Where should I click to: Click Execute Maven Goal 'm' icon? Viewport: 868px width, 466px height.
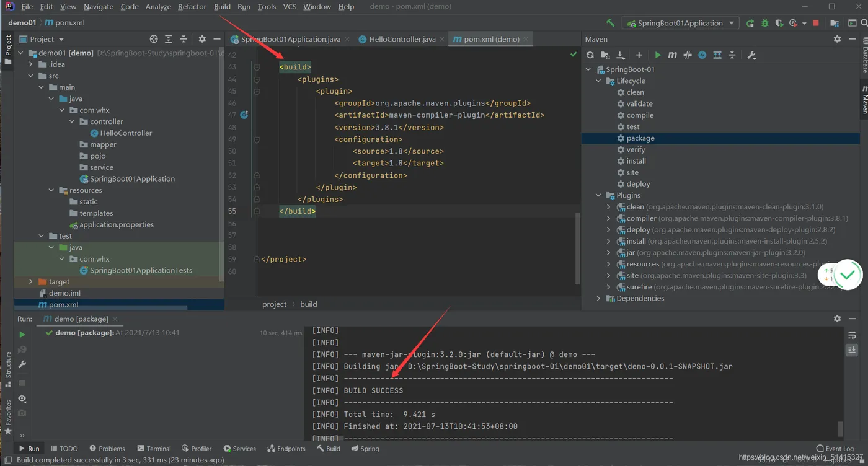point(672,55)
